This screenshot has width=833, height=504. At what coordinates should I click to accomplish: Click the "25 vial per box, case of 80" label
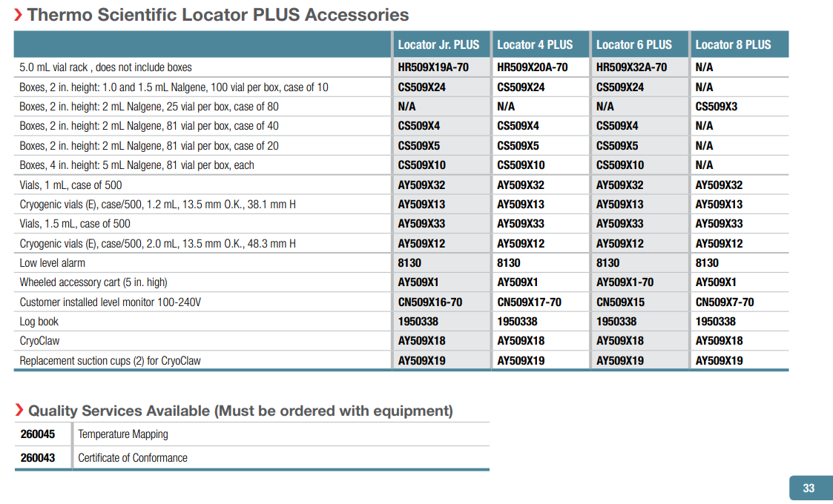[149, 106]
